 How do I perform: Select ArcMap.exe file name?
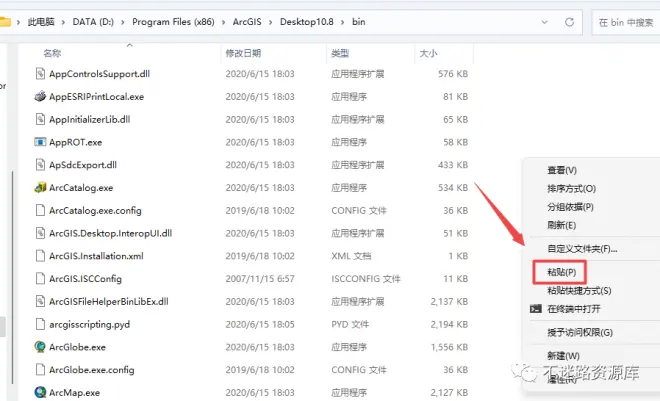click(75, 393)
